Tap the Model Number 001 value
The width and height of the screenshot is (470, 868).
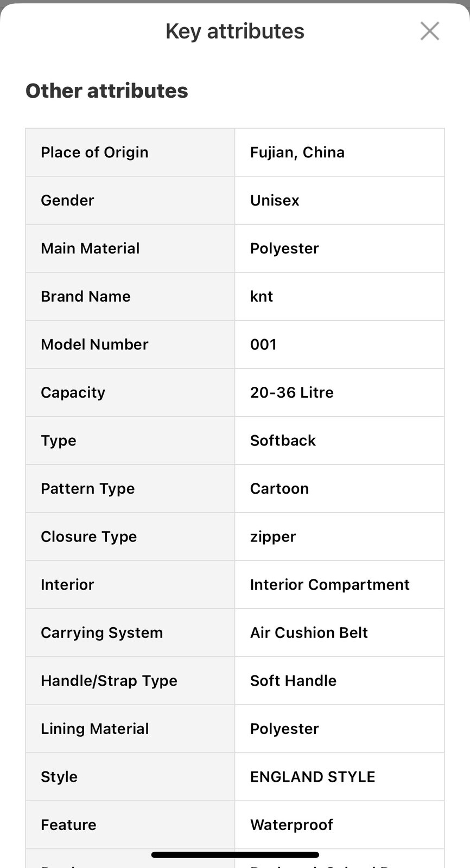[263, 344]
